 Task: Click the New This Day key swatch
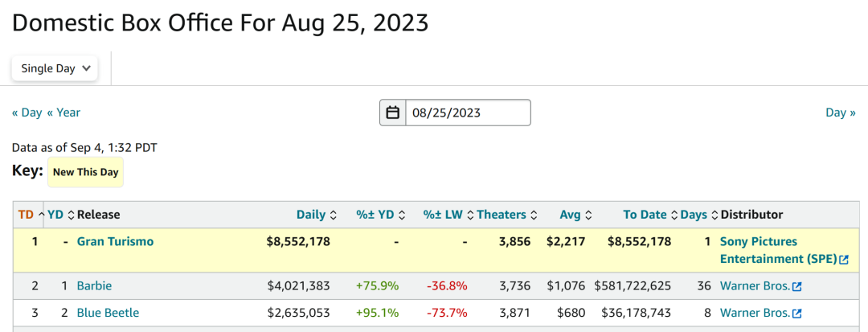click(85, 172)
